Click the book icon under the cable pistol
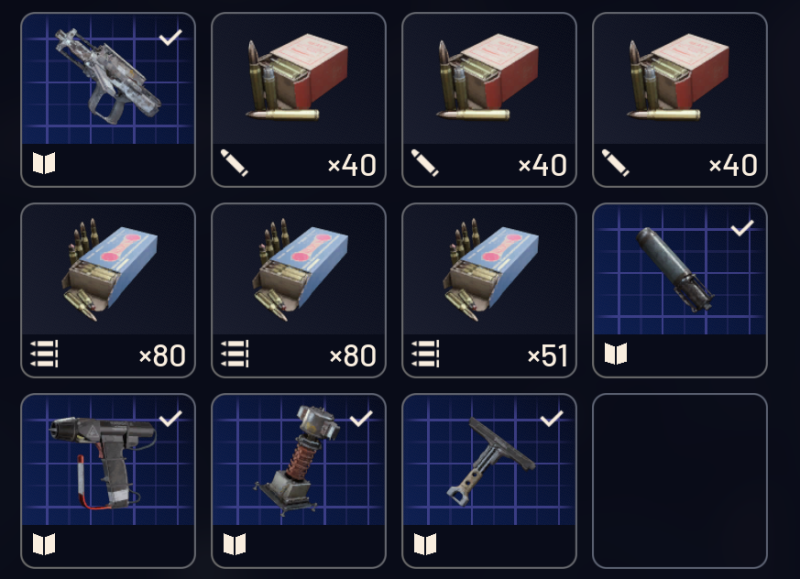 pyautogui.click(x=44, y=544)
